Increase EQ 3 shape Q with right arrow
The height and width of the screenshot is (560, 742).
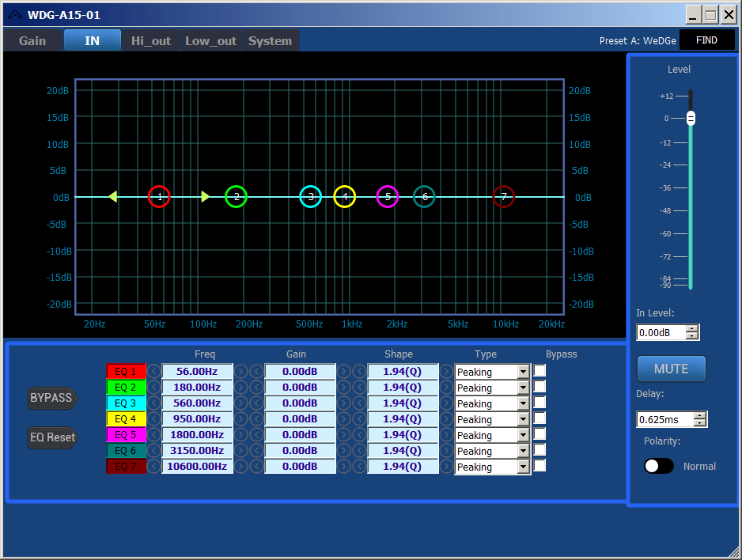pos(446,403)
